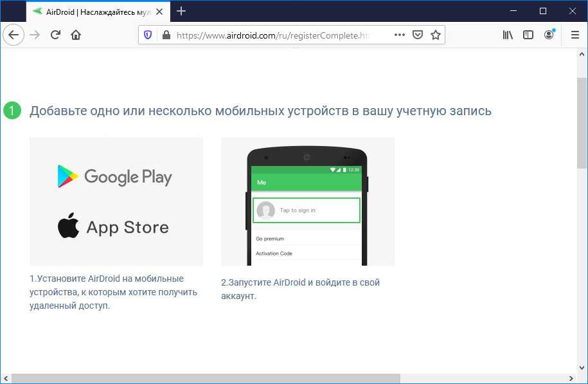Screen dimensions: 588x384
Task: Save page to Pocket
Action: (417, 35)
